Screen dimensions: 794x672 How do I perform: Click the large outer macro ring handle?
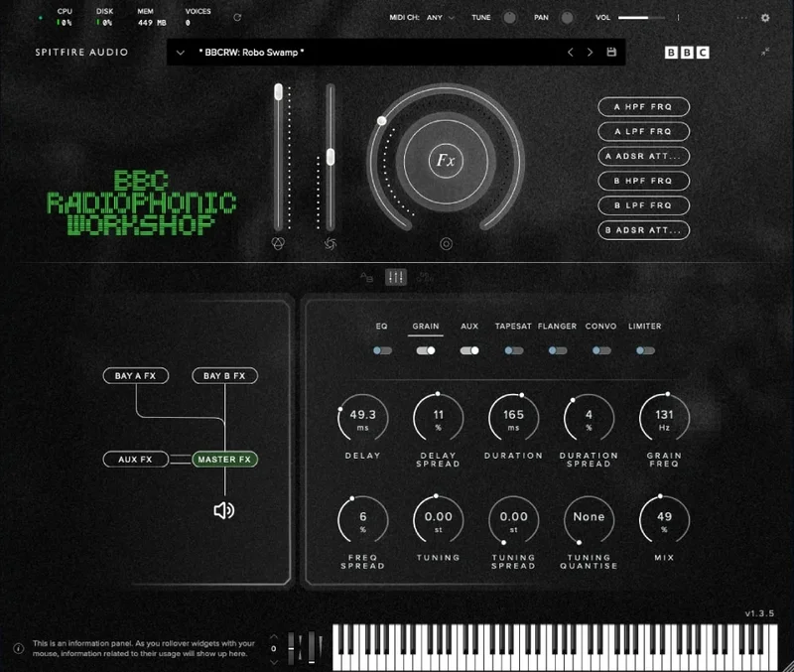tap(382, 120)
